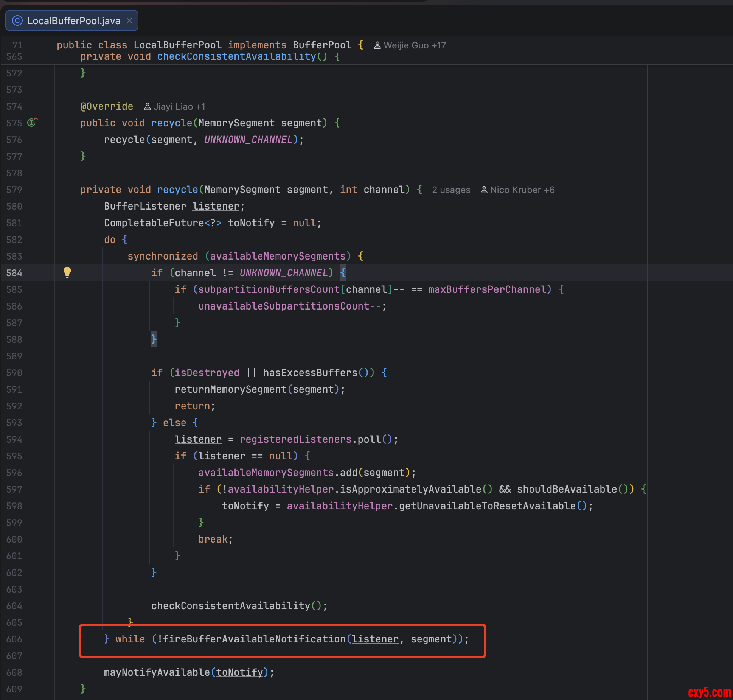Close the LocalBufferPool.java tab

coord(129,20)
